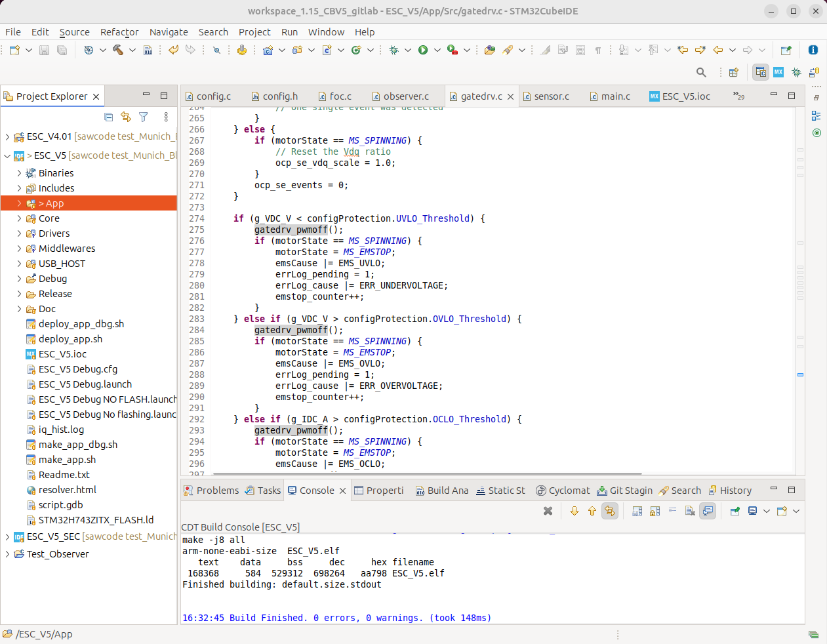Click the hammer Build icon
827x644 pixels.
click(118, 50)
